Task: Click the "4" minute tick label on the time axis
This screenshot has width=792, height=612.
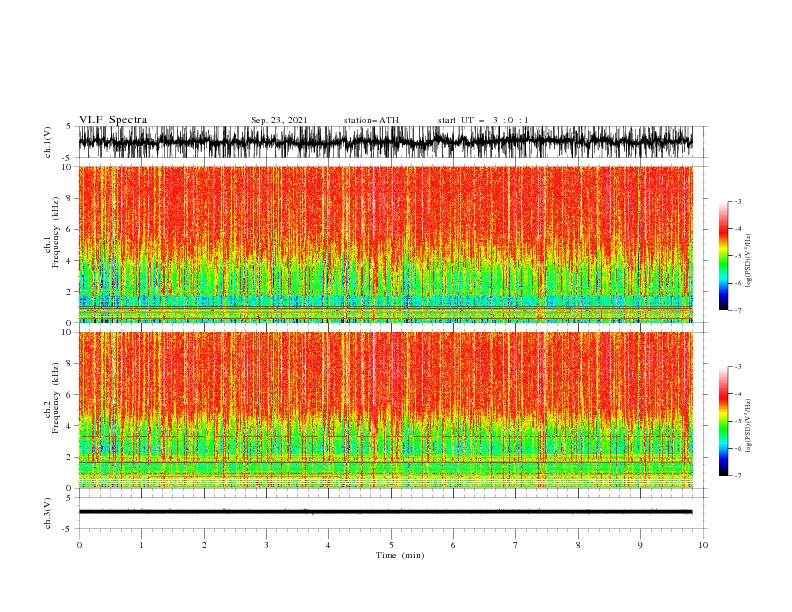Action: tap(328, 545)
